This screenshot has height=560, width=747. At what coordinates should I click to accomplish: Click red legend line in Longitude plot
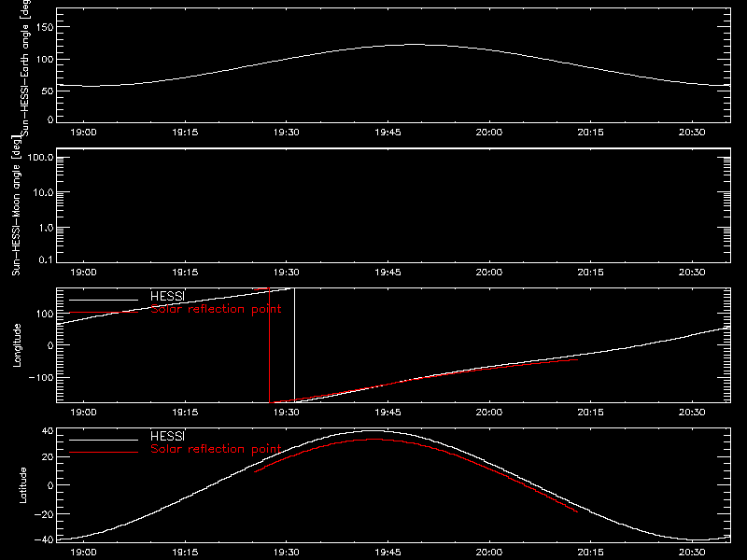(104, 313)
